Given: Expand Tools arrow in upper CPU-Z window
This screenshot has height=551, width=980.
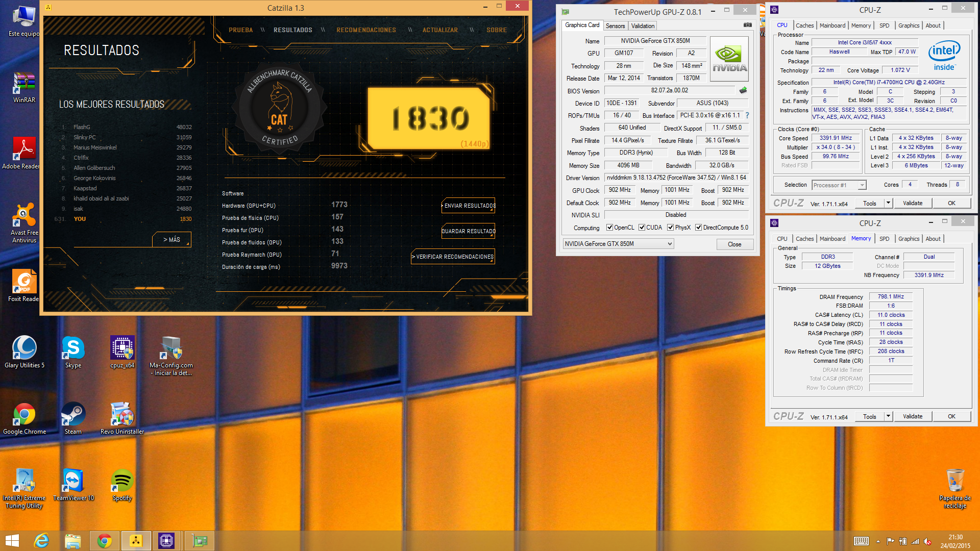Looking at the screenshot, I should pyautogui.click(x=888, y=203).
